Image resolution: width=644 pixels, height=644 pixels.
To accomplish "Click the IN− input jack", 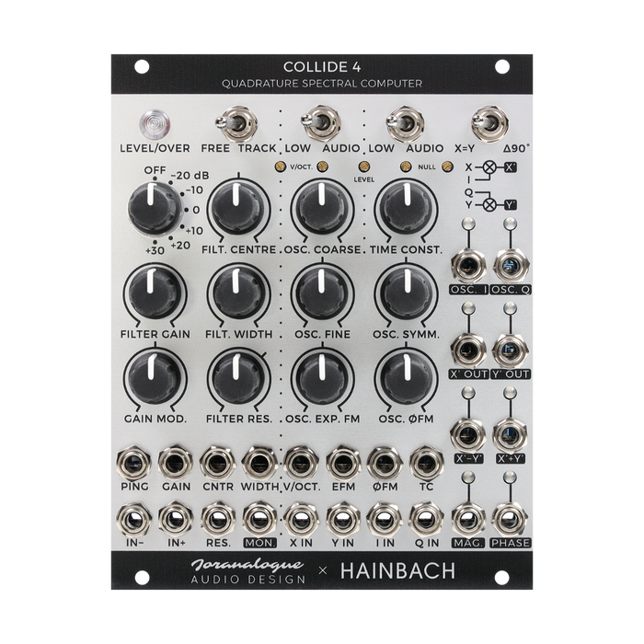I will coord(134,519).
